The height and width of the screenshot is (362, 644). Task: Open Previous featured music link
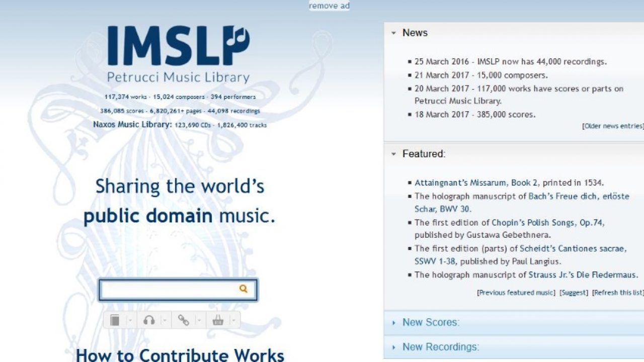[516, 293]
